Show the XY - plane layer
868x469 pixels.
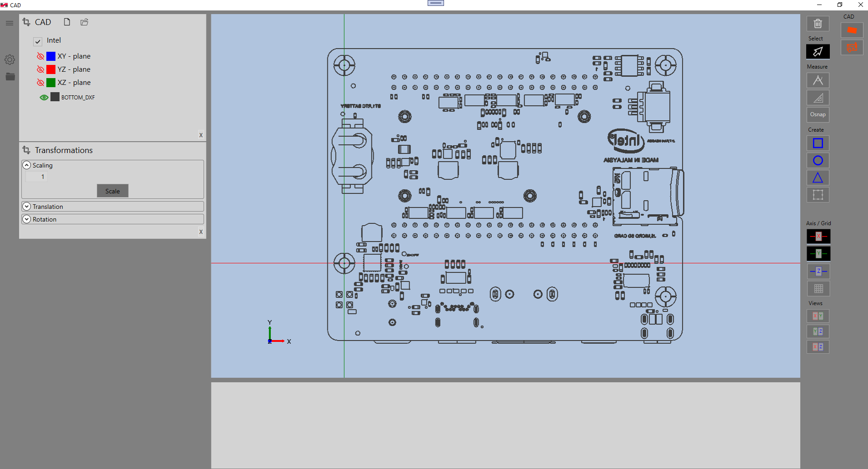tap(40, 56)
